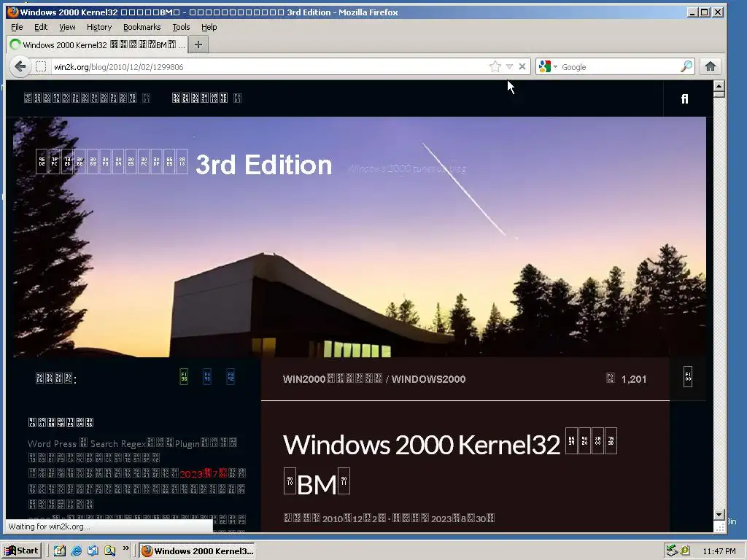
Task: Open the History menu
Action: tap(99, 27)
